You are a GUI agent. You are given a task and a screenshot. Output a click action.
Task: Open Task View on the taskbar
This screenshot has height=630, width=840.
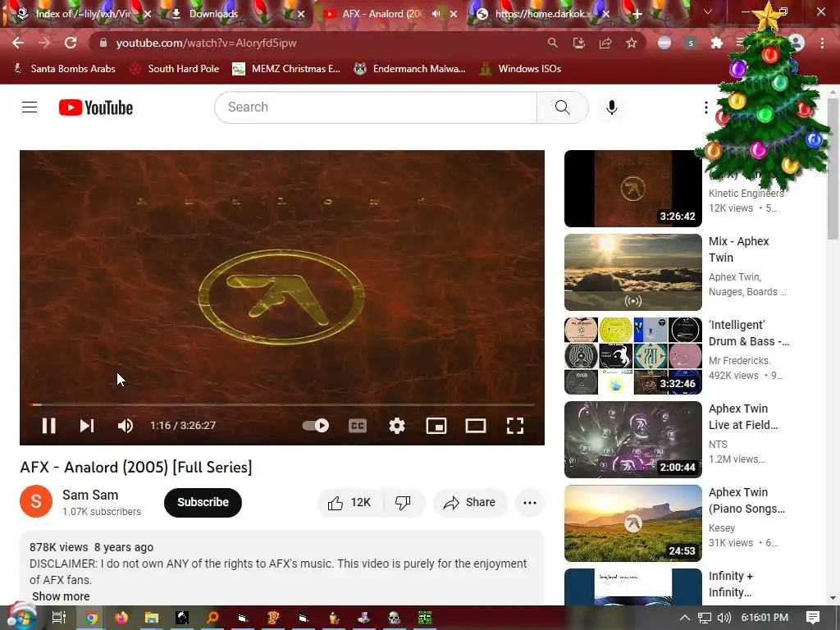(58, 618)
